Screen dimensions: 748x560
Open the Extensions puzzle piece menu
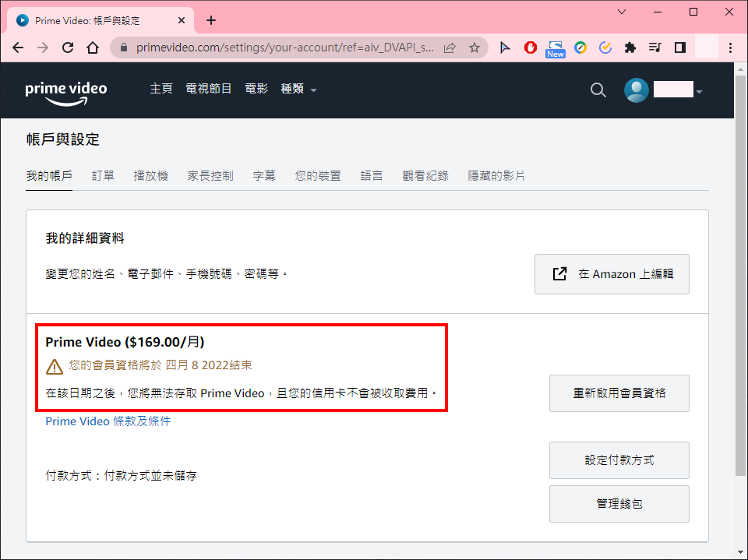pyautogui.click(x=630, y=48)
